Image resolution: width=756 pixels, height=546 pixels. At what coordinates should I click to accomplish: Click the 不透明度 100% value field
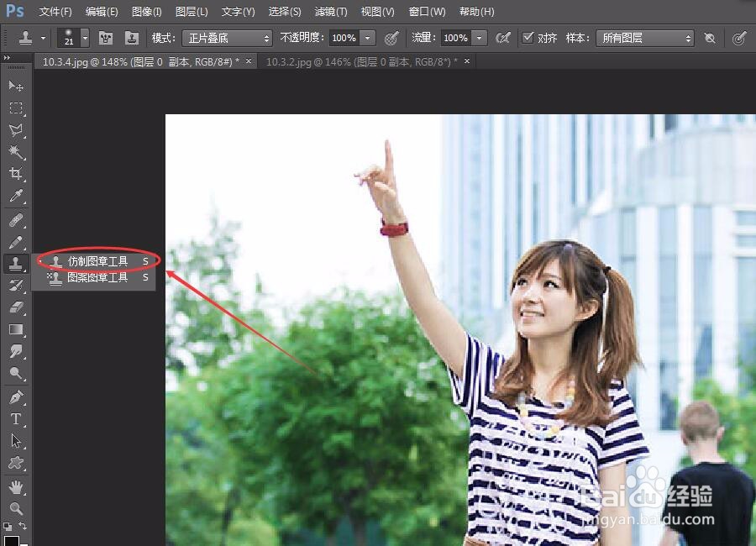(344, 38)
